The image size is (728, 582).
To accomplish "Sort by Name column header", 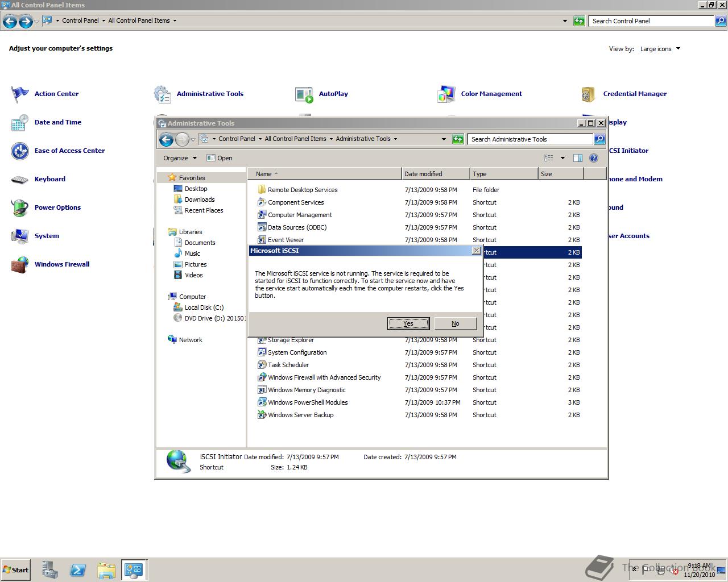I will [325, 174].
